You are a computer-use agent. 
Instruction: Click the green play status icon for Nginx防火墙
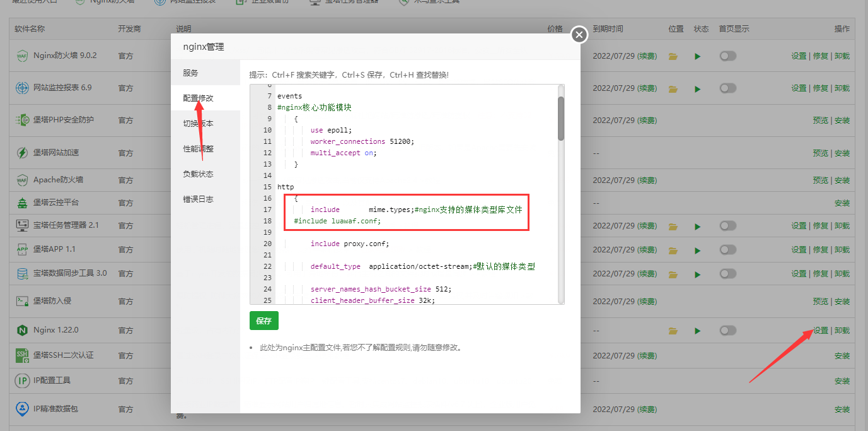click(x=698, y=56)
